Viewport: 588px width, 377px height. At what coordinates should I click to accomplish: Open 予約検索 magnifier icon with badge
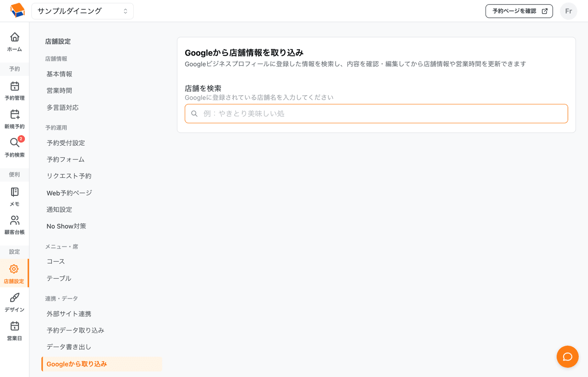15,143
